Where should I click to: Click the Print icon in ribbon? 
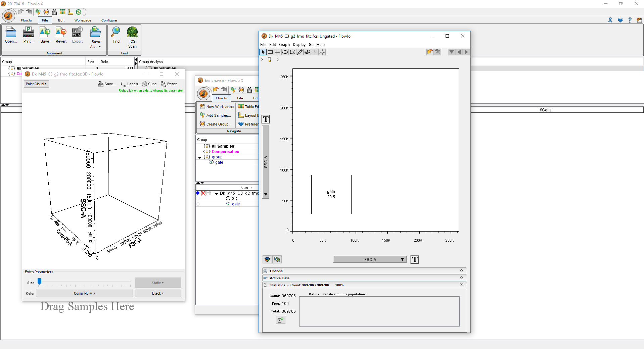(28, 32)
